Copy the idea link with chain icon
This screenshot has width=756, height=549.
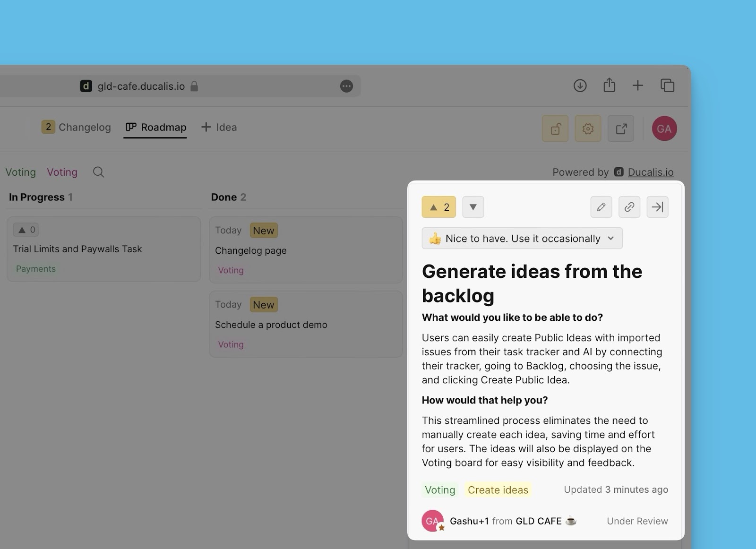[x=629, y=207]
